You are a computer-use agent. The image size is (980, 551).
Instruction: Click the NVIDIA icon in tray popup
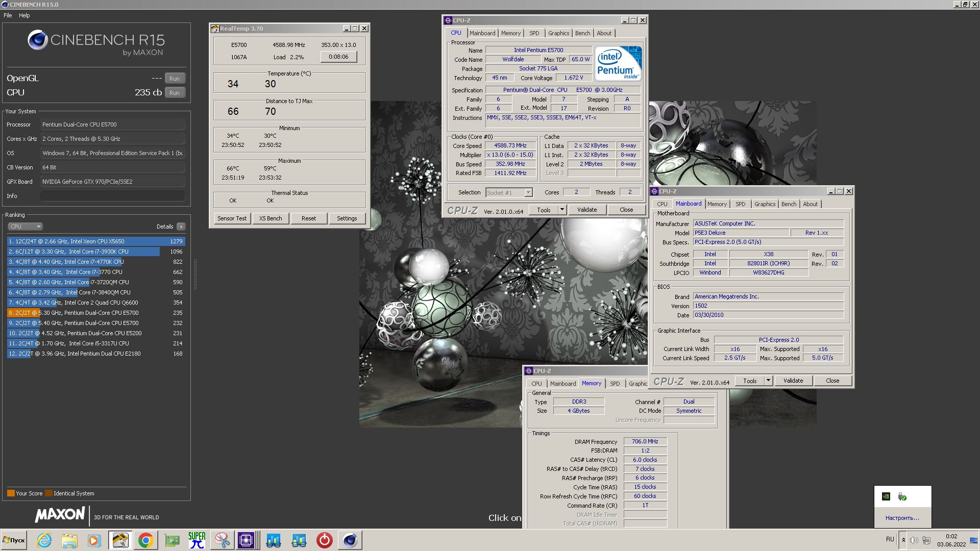click(x=886, y=496)
